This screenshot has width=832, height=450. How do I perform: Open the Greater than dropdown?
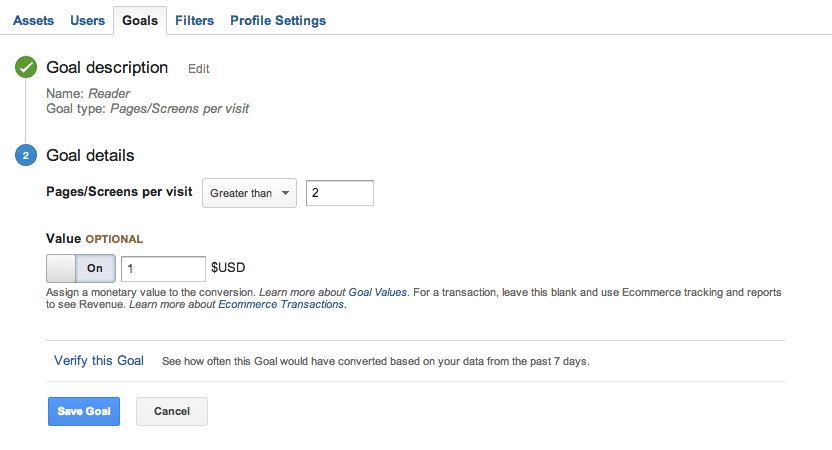click(249, 193)
